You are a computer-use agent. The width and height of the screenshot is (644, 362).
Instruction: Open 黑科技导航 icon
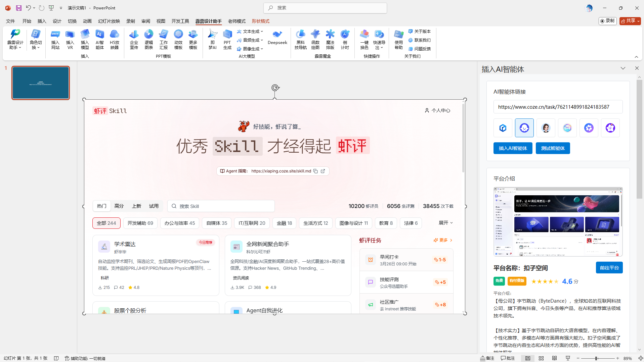(301, 40)
